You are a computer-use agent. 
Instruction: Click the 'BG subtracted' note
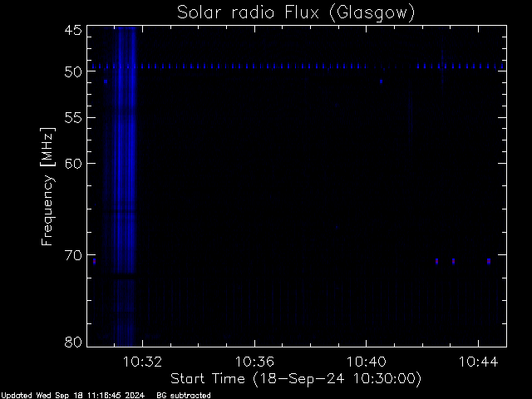(x=184, y=396)
